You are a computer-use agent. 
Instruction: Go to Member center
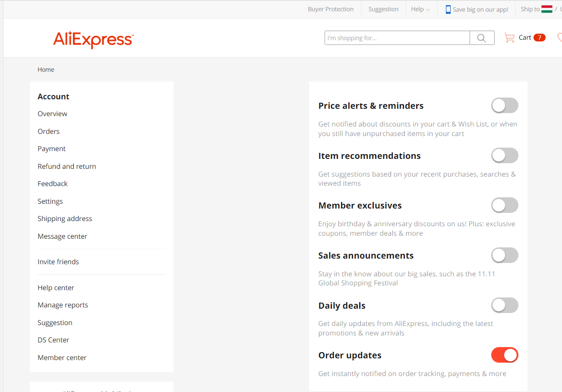62,357
